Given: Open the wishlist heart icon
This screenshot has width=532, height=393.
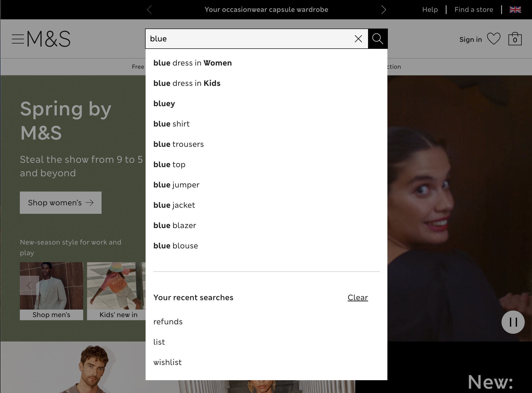Looking at the screenshot, I should [493, 39].
